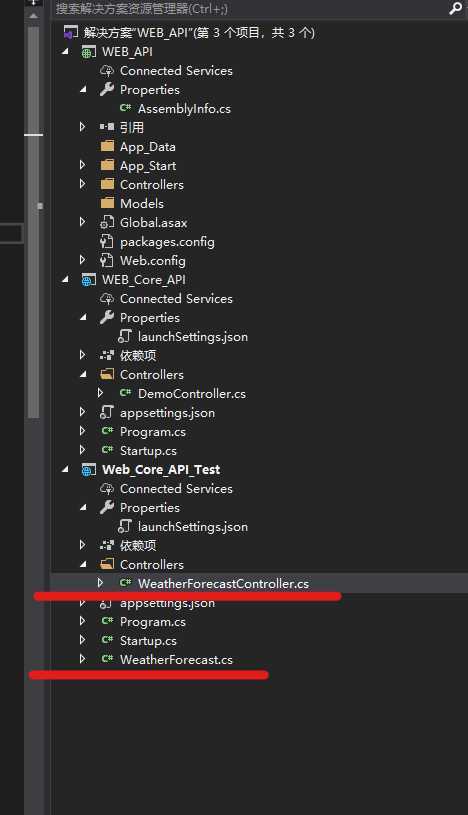Click 依赖项 icon under WEB_Core_API

(107, 356)
